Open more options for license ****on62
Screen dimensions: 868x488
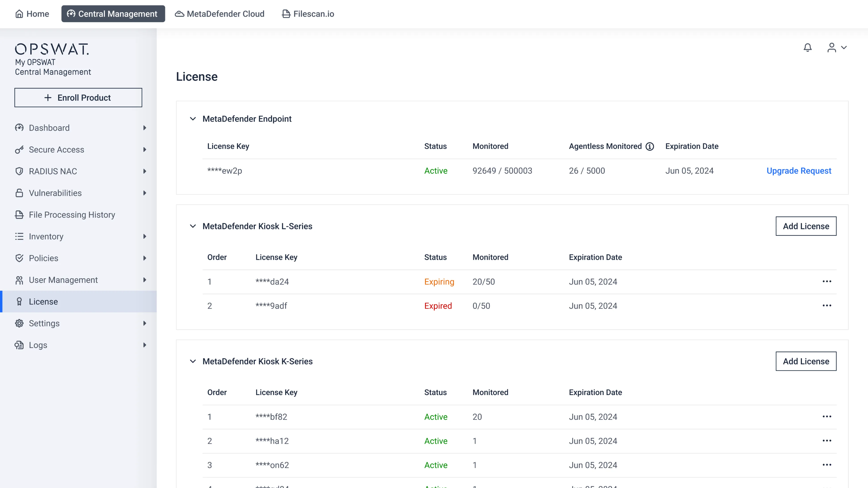[x=826, y=465]
